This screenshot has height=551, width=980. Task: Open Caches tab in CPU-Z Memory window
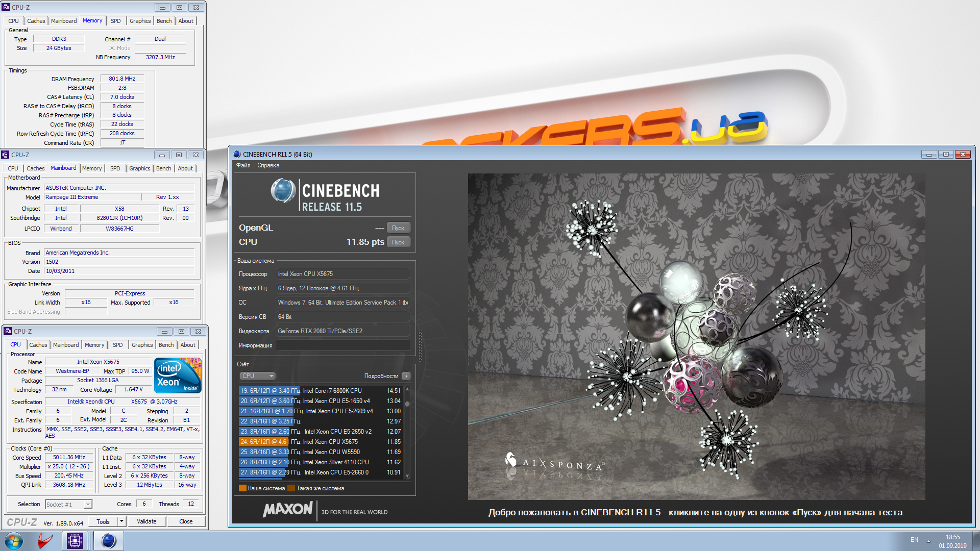36,21
